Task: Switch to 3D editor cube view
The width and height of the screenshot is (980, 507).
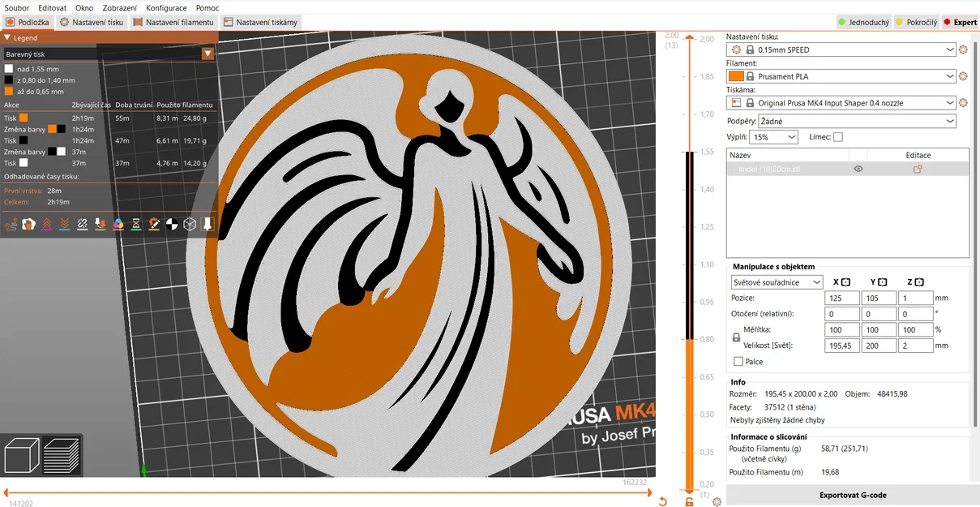Action: tap(21, 455)
